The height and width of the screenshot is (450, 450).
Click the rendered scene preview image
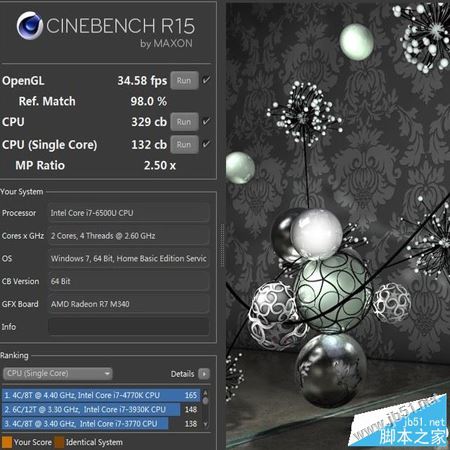pyautogui.click(x=338, y=225)
